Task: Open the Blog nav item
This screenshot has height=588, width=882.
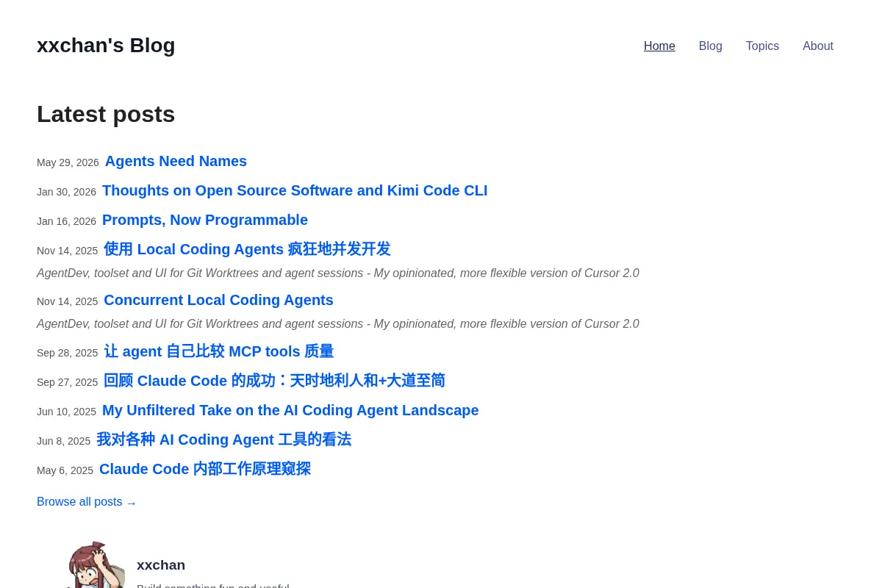Action: pos(710,46)
